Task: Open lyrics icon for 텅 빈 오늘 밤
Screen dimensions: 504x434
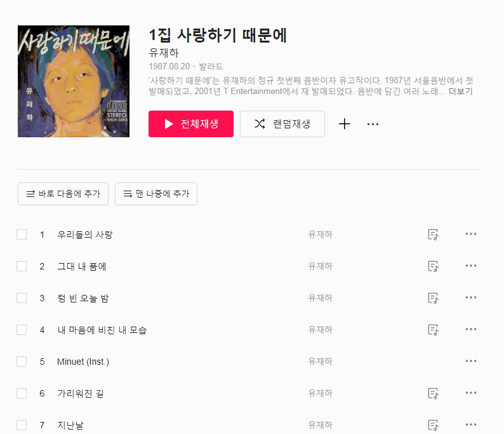Action: 433,298
